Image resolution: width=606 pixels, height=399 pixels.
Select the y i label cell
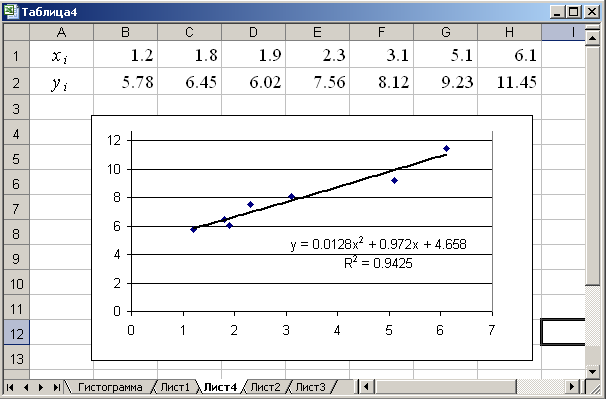click(61, 82)
